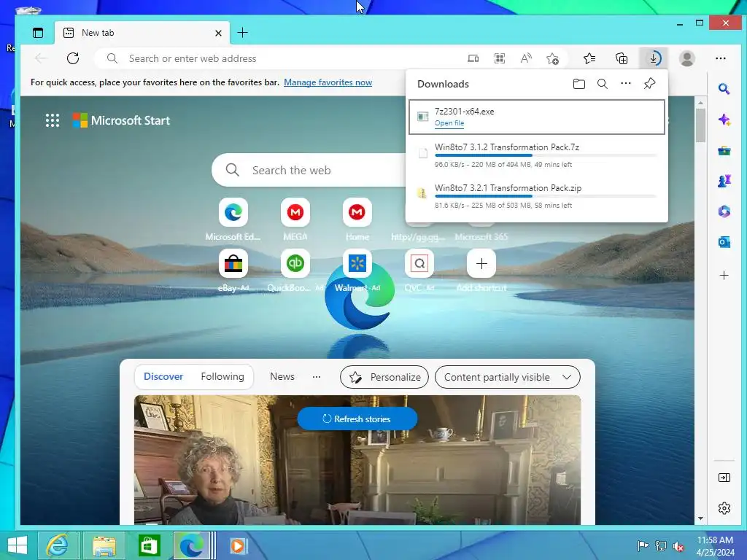The width and height of the screenshot is (747, 560).
Task: Launch Internet Explorer from taskbar
Action: click(57, 545)
